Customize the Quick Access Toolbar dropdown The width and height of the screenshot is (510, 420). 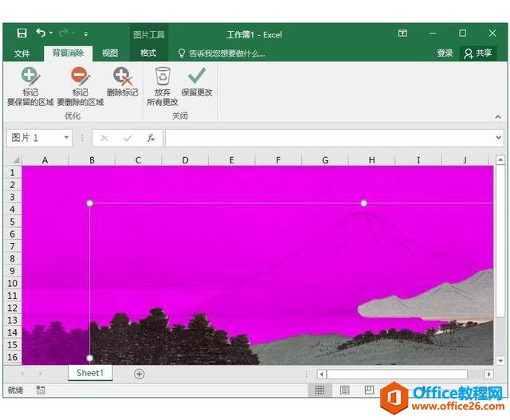coord(86,33)
